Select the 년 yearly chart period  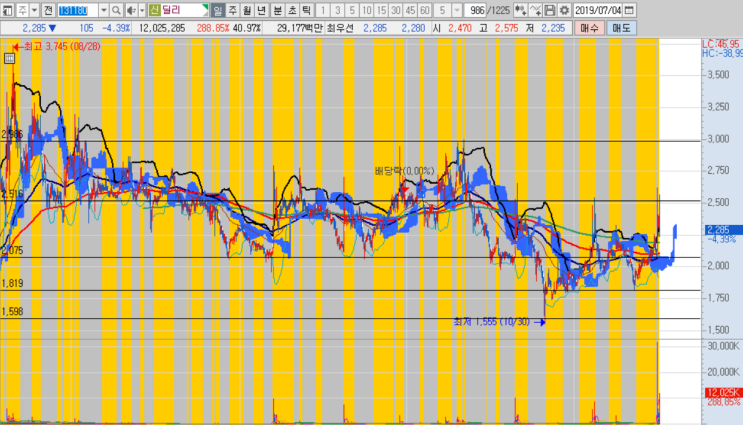262,10
